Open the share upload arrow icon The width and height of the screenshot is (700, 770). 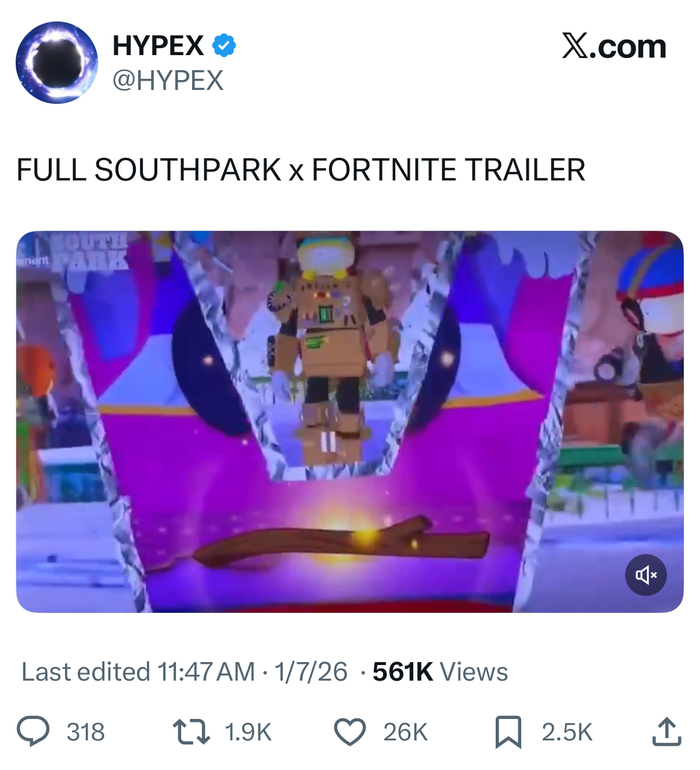click(x=666, y=731)
